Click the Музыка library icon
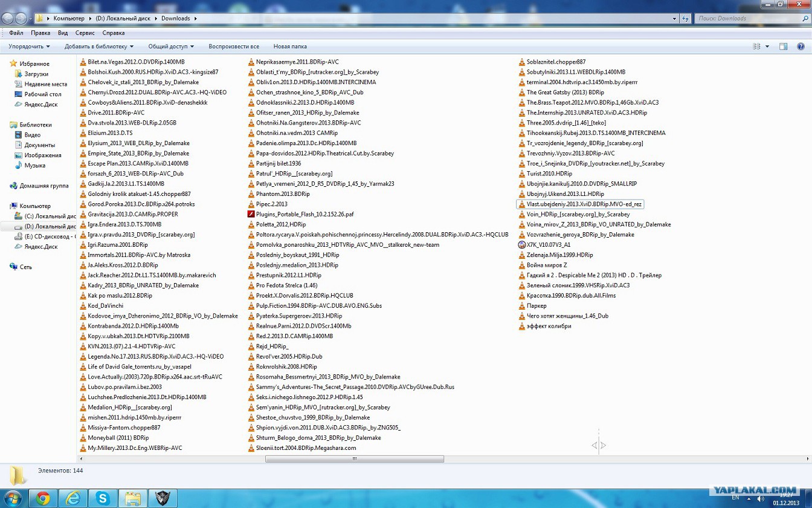 tap(19, 165)
